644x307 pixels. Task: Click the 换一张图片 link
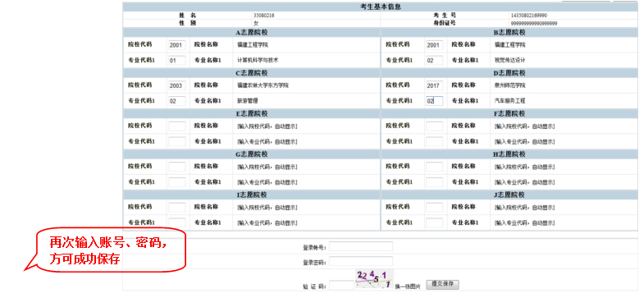pyautogui.click(x=408, y=286)
